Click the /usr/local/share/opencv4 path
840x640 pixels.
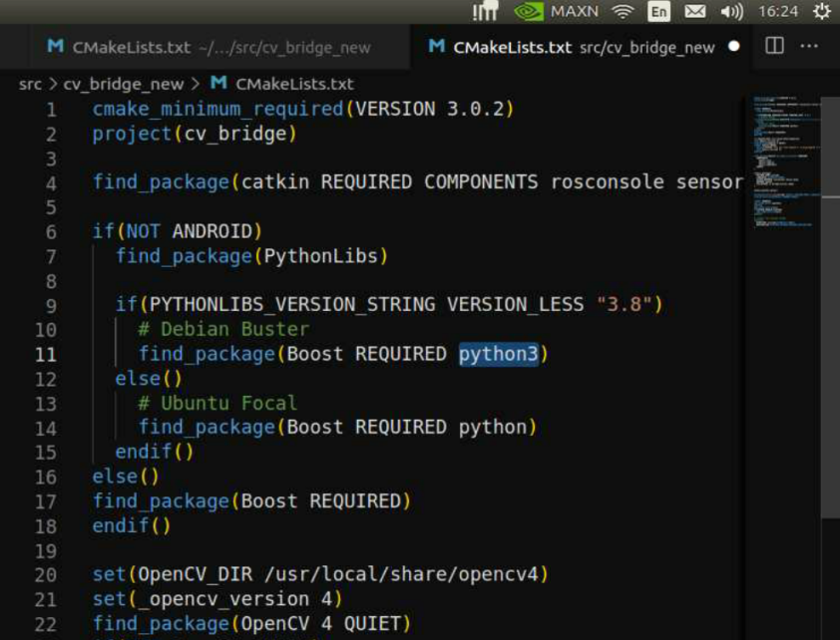tap(401, 575)
